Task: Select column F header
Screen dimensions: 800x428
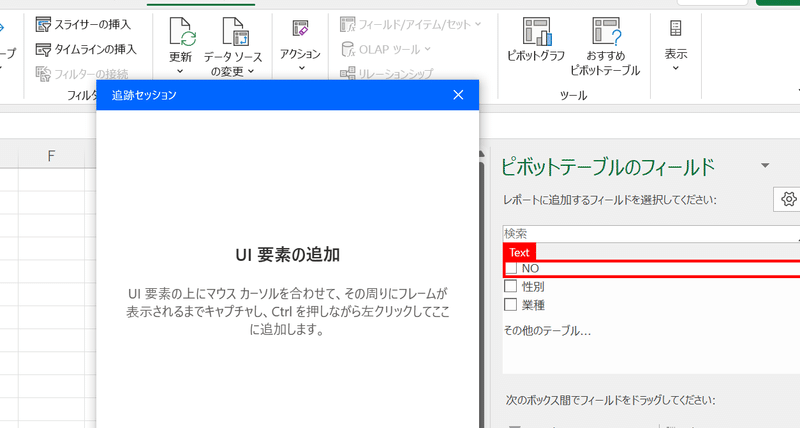Action: point(51,156)
